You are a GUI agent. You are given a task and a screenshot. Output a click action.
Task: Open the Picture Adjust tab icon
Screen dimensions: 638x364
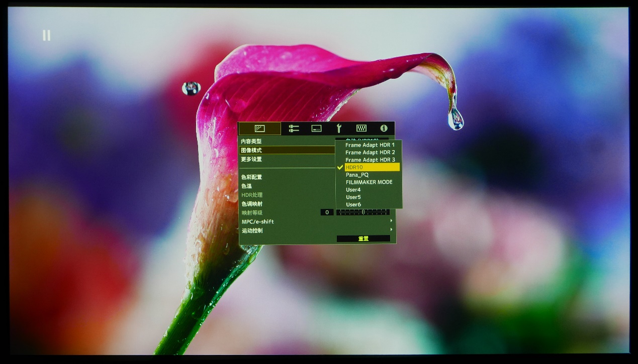[x=259, y=129]
